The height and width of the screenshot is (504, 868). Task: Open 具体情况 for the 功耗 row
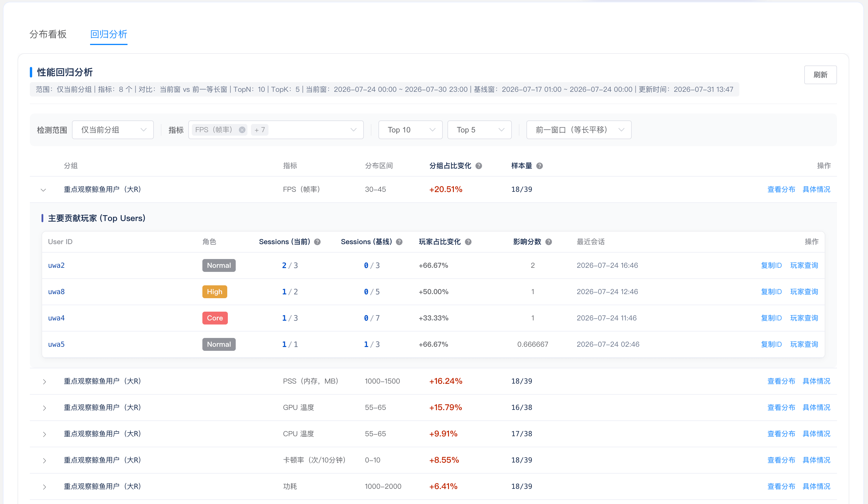[x=816, y=486]
